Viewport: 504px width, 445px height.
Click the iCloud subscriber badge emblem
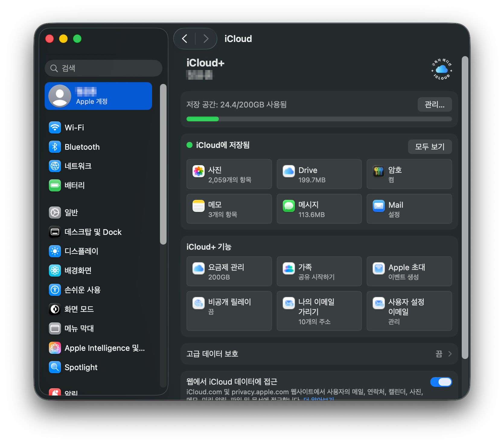coord(442,69)
